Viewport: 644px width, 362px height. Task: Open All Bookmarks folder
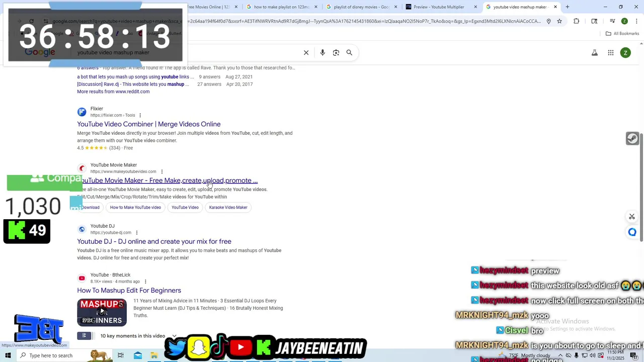coord(622,34)
